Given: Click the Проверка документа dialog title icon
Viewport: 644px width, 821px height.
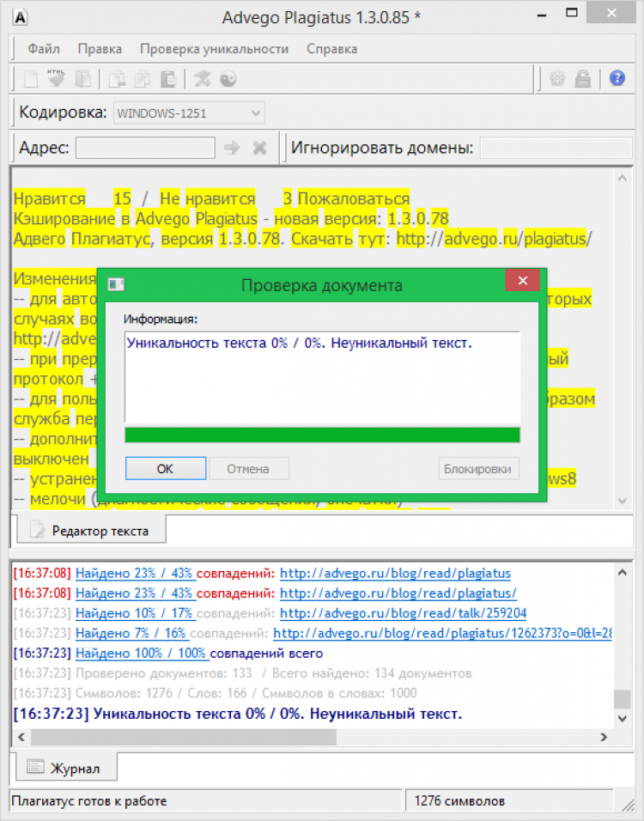Looking at the screenshot, I should [116, 284].
